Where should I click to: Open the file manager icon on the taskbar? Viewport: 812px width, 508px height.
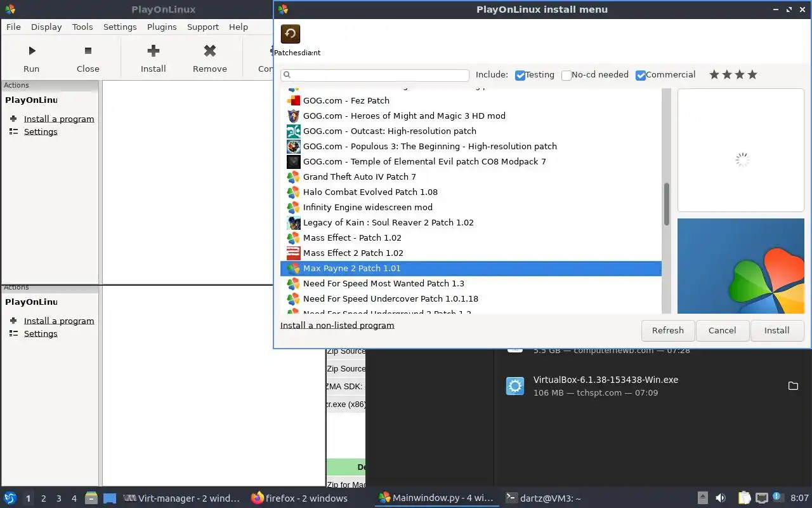tap(91, 498)
